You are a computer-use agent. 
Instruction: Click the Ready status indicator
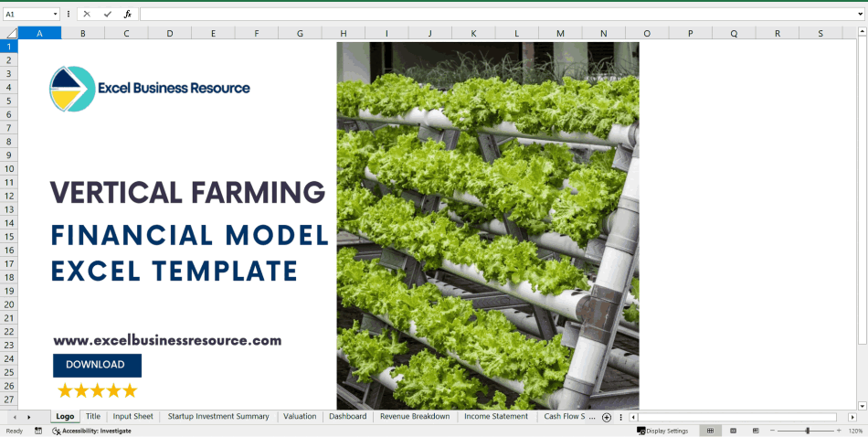coord(15,431)
